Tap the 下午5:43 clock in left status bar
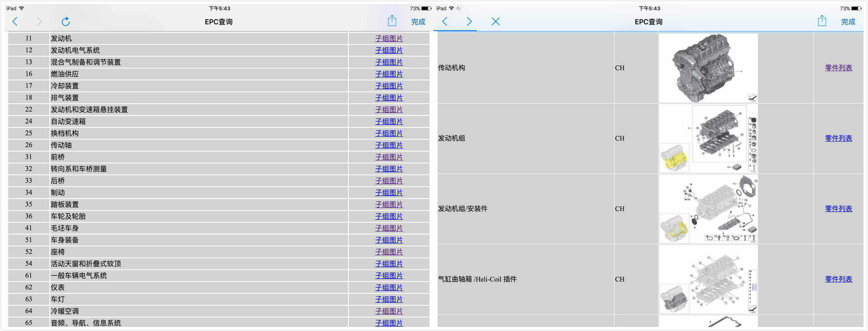 pos(220,8)
